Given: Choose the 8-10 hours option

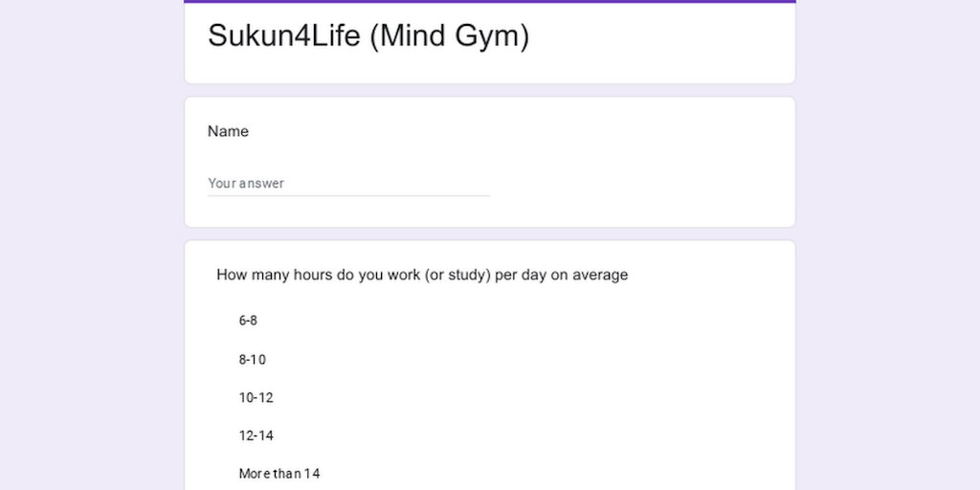Looking at the screenshot, I should 252,360.
